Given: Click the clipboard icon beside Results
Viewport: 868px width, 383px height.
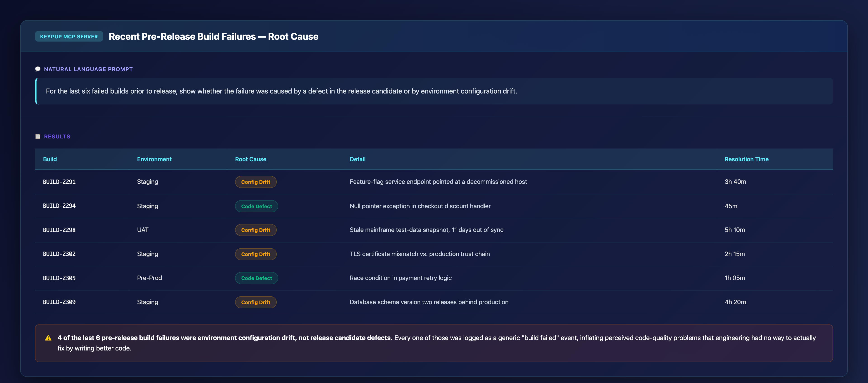Looking at the screenshot, I should [x=38, y=136].
